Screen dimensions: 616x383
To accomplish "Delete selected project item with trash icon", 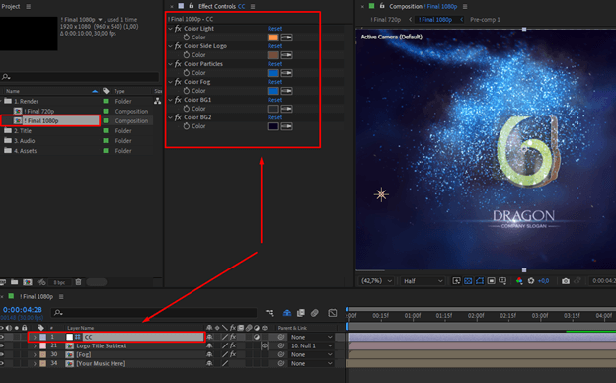I will point(78,282).
